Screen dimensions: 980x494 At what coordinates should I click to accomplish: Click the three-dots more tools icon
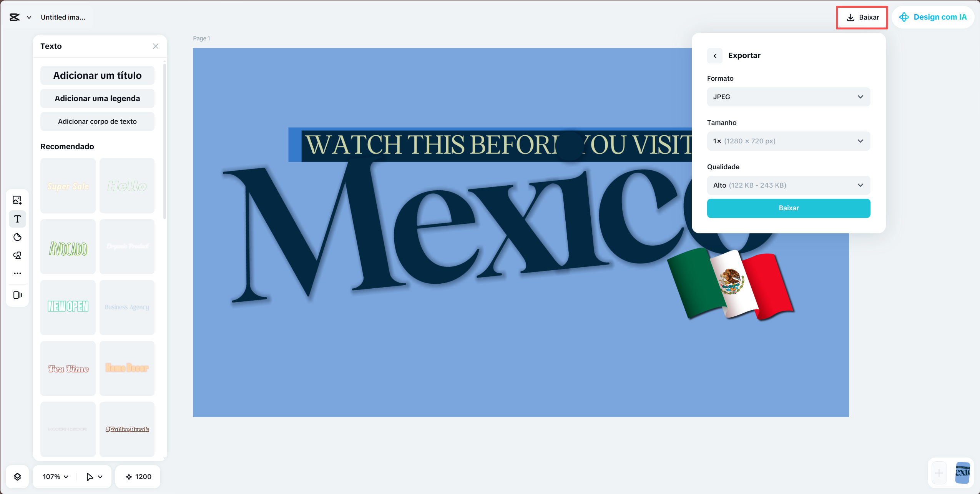(17, 273)
